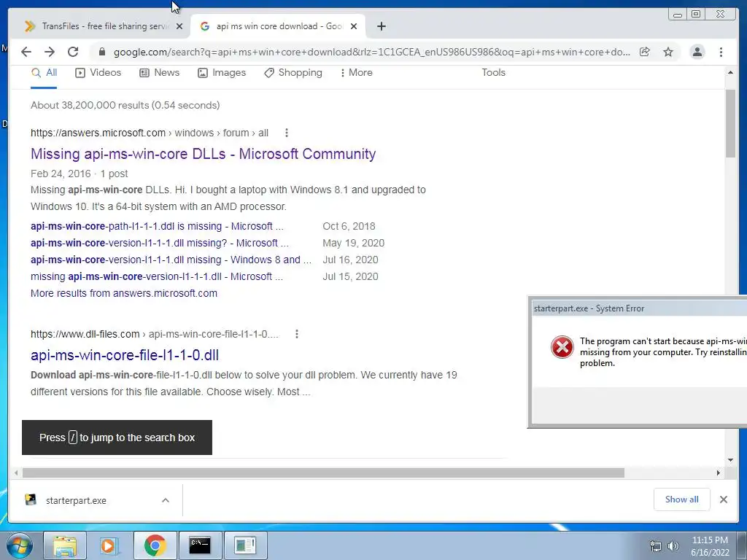Viewport: 747px width, 560px height.
Task: Bookmark this page with the star
Action: point(668,52)
